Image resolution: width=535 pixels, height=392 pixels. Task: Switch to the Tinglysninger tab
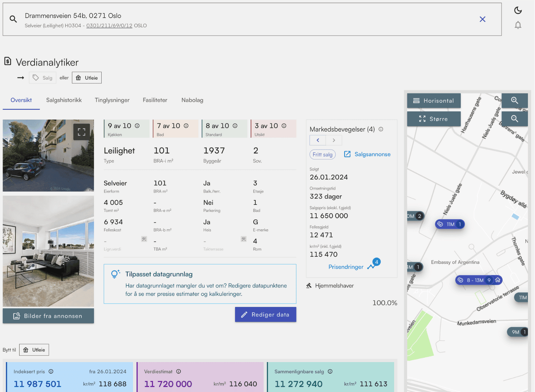tap(112, 100)
